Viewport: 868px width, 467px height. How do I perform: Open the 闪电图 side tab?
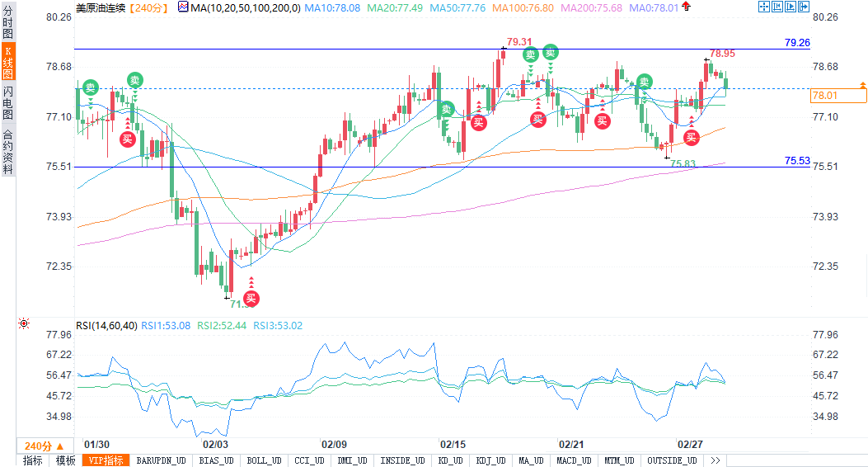pos(7,101)
